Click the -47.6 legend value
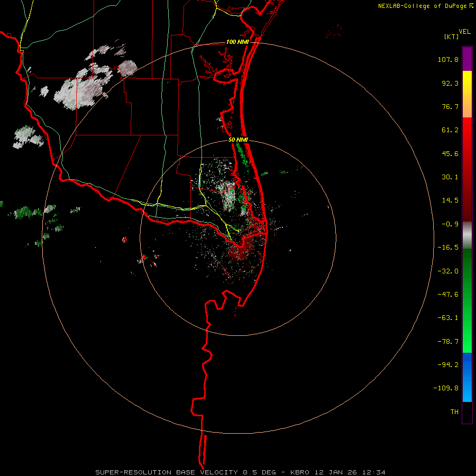Image resolution: width=476 pixels, height=476 pixels. click(448, 294)
